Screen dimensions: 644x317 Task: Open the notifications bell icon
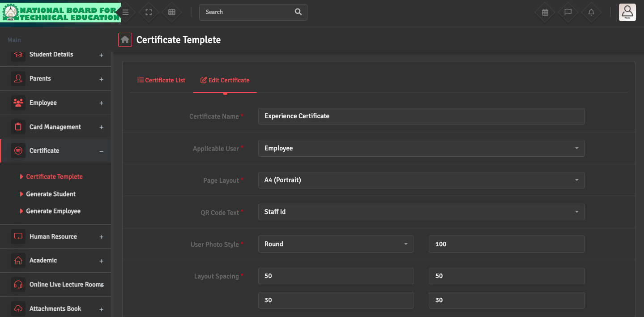591,13
